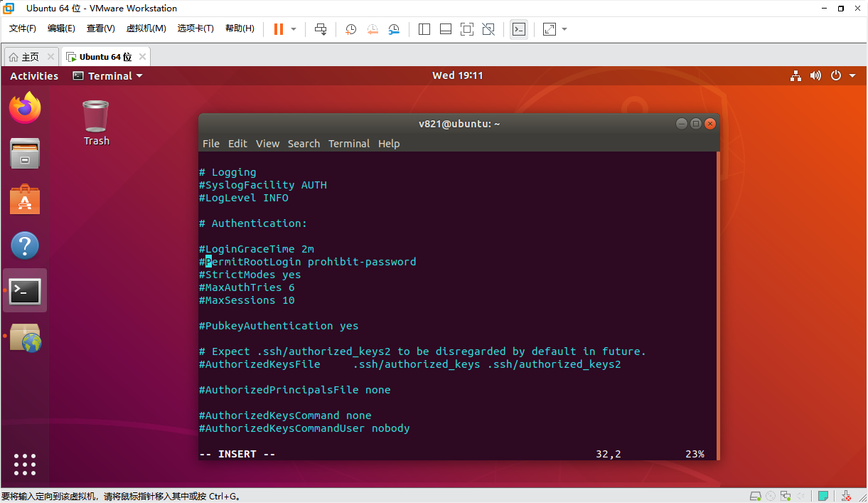The image size is (868, 503).
Task: Close the Ubuntu 64 位 tab
Action: (142, 57)
